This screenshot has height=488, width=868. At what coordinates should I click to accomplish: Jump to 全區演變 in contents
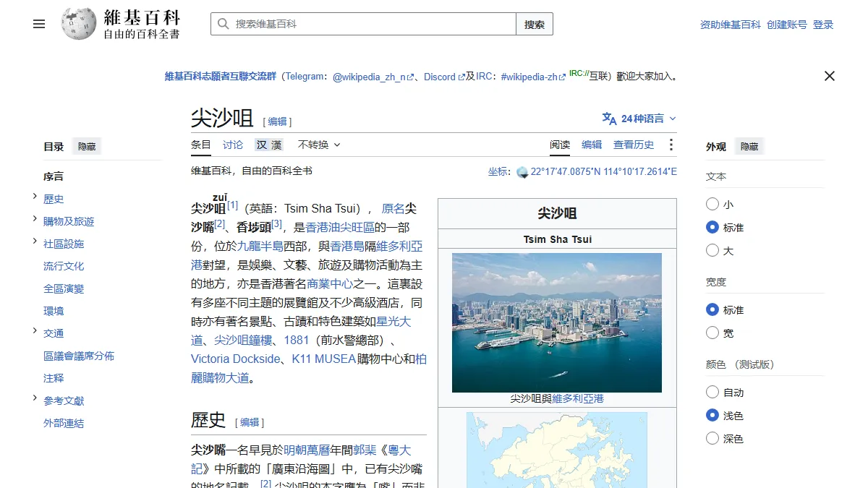click(64, 288)
